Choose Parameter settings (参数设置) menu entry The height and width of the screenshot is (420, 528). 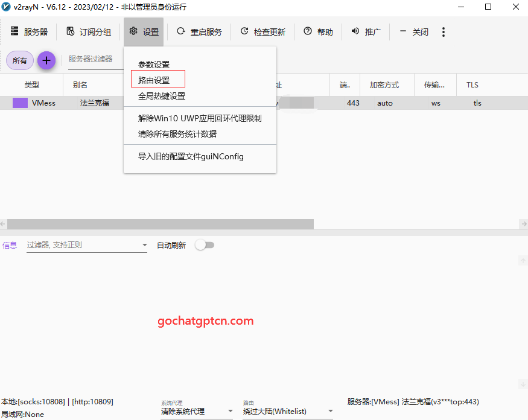tap(154, 65)
